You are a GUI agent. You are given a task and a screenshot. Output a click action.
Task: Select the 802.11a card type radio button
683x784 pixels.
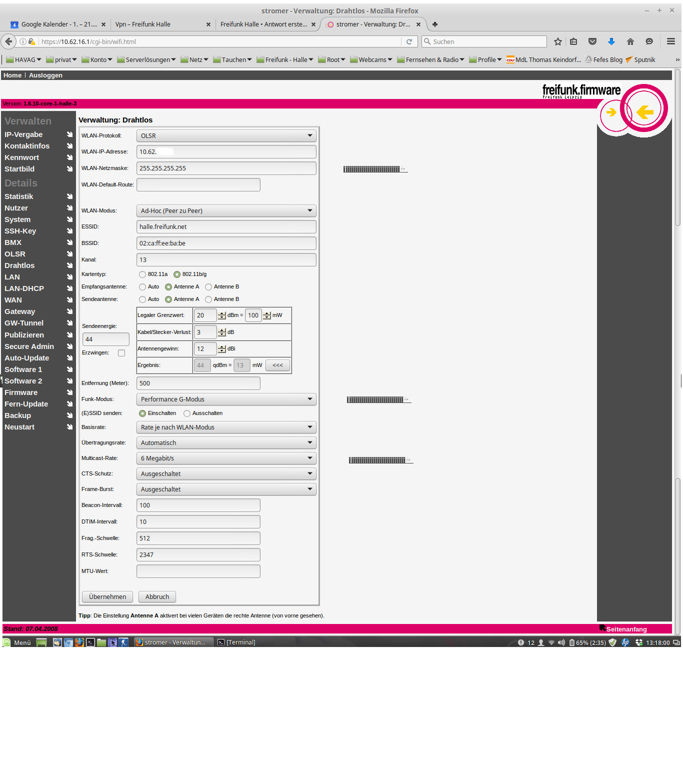coord(142,274)
